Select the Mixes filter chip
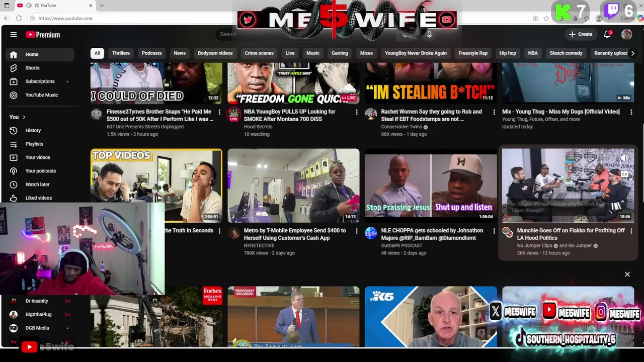Image resolution: width=644 pixels, height=362 pixels. tap(366, 53)
